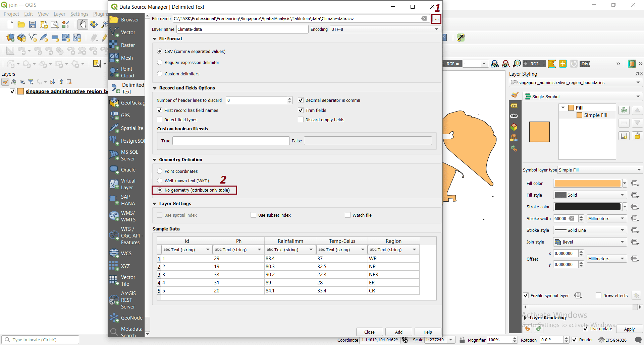Viewport: 644px width, 345px height.
Task: Open the Browser data source tab
Action: (126, 19)
